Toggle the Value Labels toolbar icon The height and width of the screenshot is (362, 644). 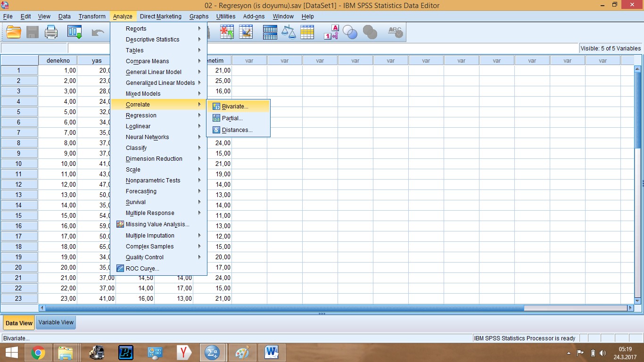(x=331, y=32)
